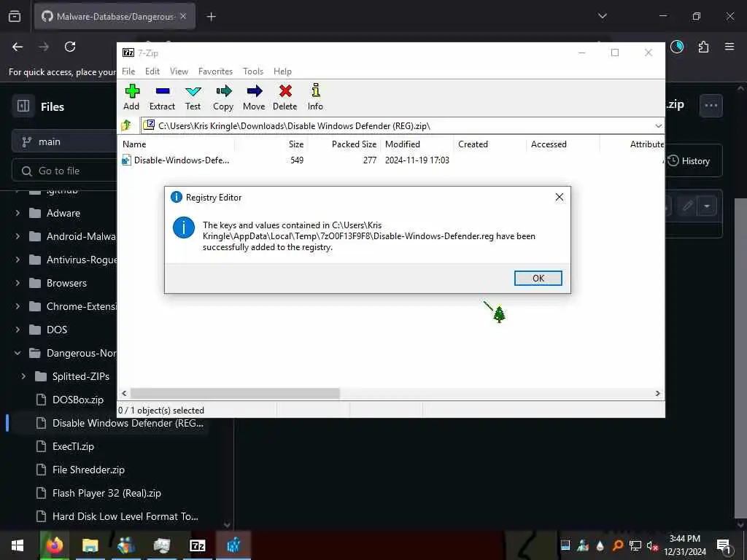Screen dimensions: 747x560
Task: Select the Extract tool in 7-Zip
Action: pos(162,97)
